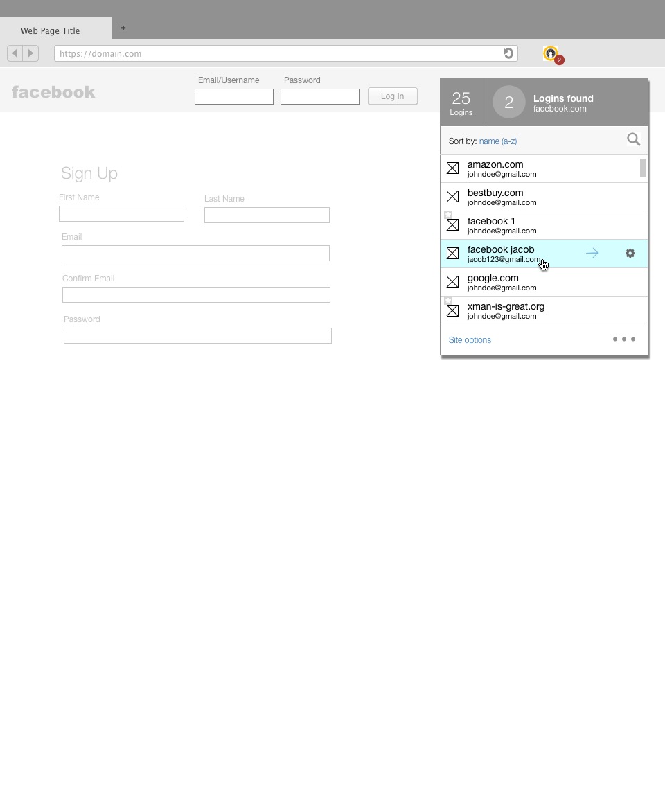
Task: Click the arrow to autofill facebook jacob credentials
Action: [592, 253]
